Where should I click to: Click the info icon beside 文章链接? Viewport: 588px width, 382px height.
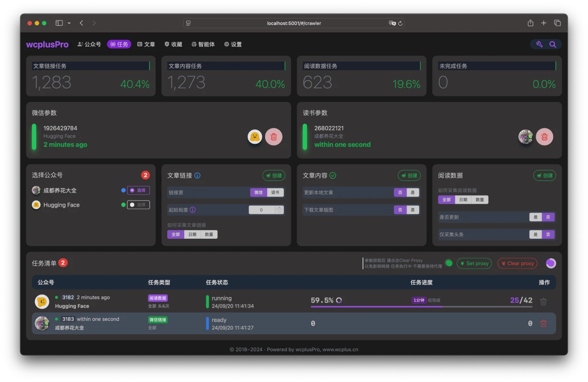click(x=198, y=175)
